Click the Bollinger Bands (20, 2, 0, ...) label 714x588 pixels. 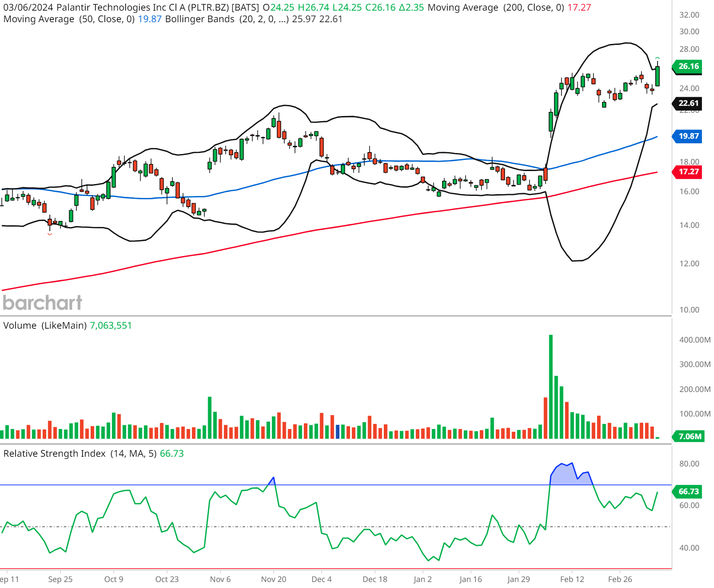[227, 19]
